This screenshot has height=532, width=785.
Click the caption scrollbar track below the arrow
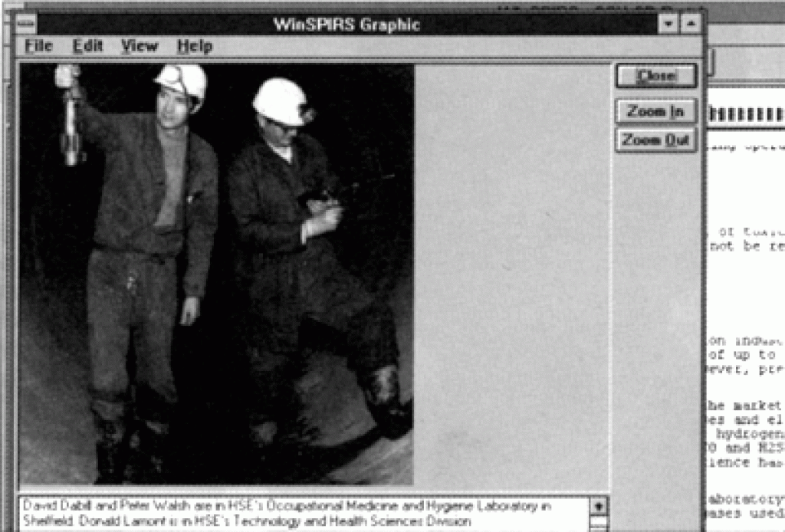[x=599, y=524]
